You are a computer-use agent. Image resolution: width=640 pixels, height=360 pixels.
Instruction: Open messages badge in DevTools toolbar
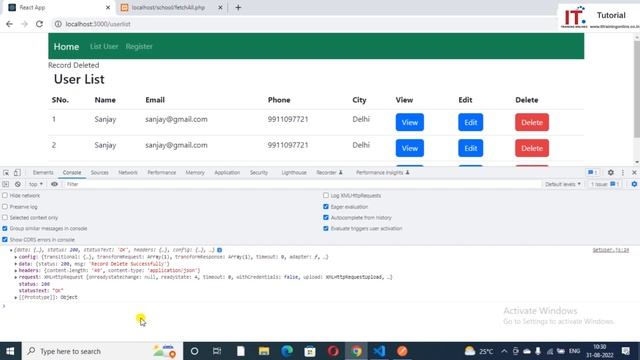tap(593, 173)
